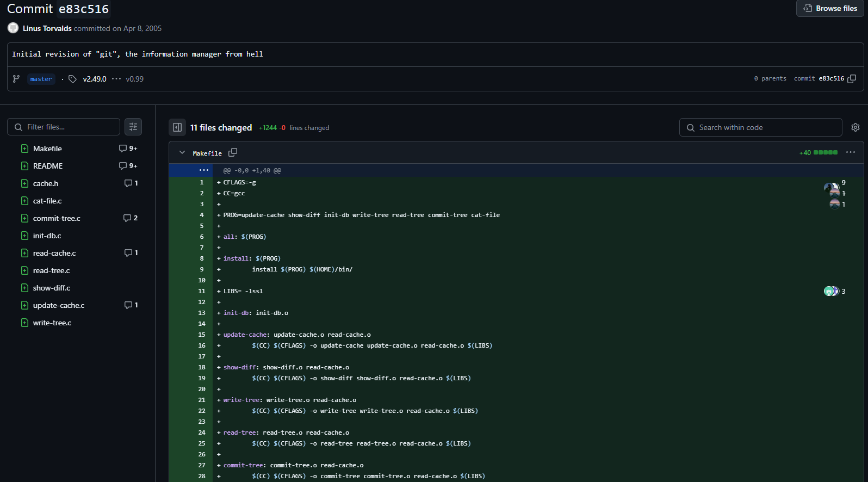
Task: Select cache.h in file tree
Action: [46, 183]
